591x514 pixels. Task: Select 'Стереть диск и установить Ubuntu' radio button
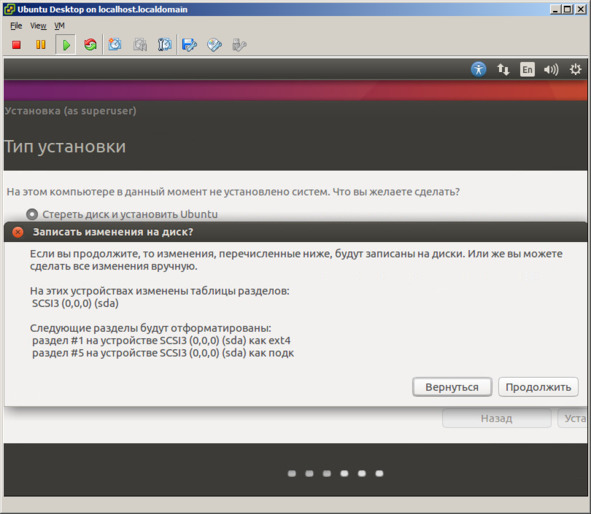pos(32,214)
